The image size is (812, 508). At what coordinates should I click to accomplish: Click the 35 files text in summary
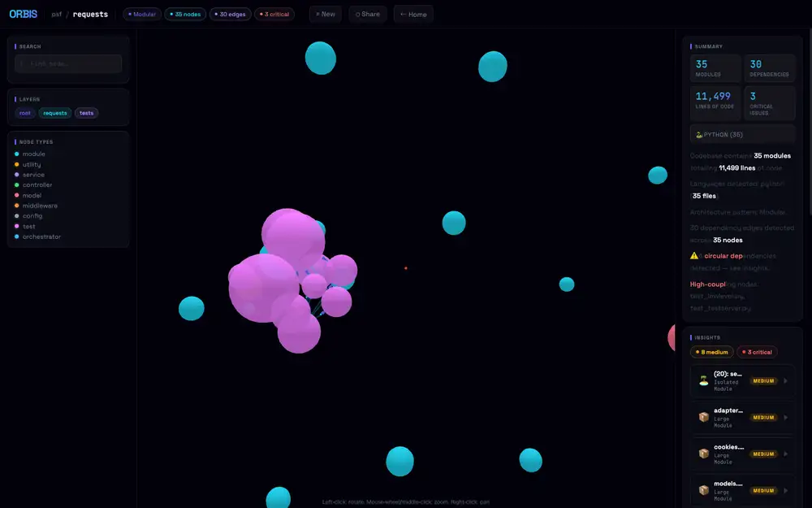click(x=704, y=196)
